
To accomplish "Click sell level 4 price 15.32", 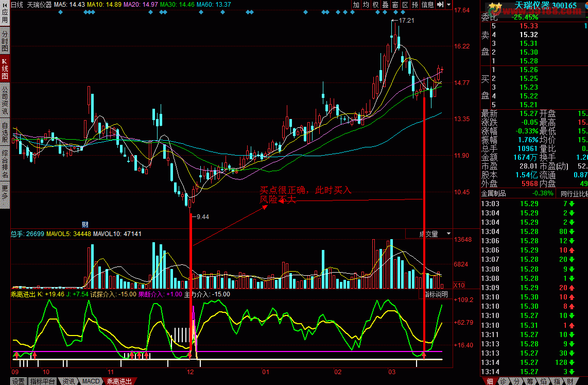I will point(529,35).
